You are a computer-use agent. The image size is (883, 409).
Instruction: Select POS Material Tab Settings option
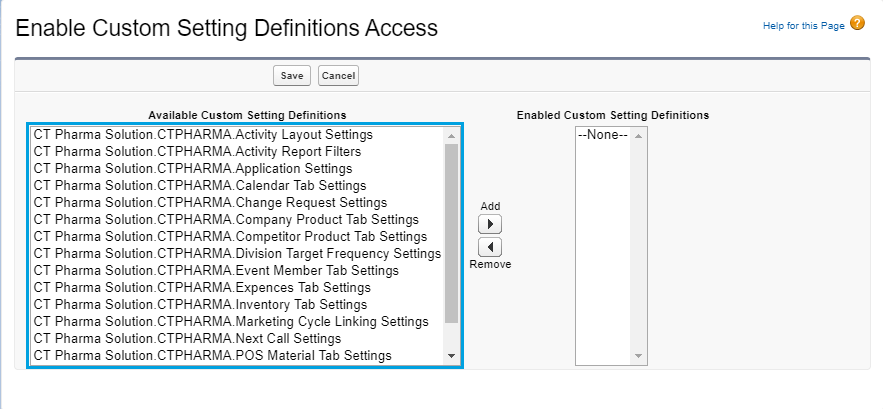(x=212, y=355)
